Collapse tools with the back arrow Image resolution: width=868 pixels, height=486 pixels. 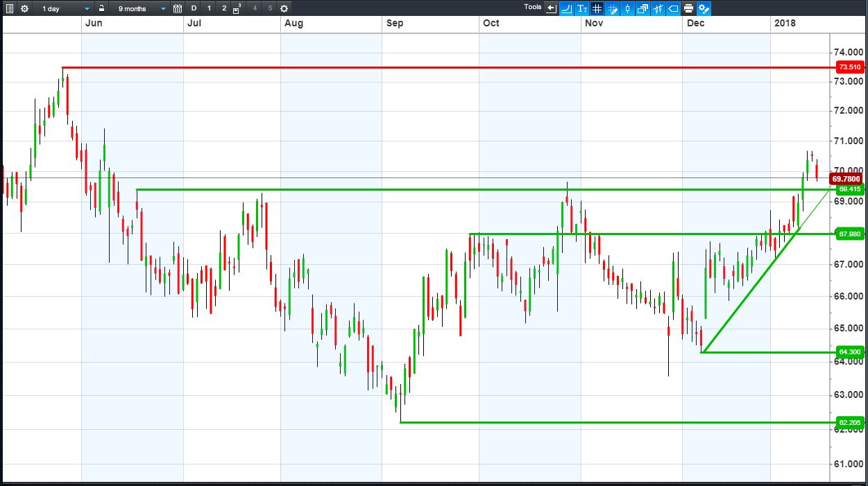(551, 8)
